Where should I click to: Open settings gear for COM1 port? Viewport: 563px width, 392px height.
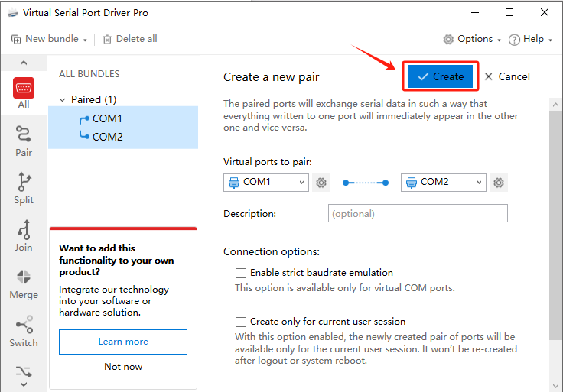(x=321, y=183)
